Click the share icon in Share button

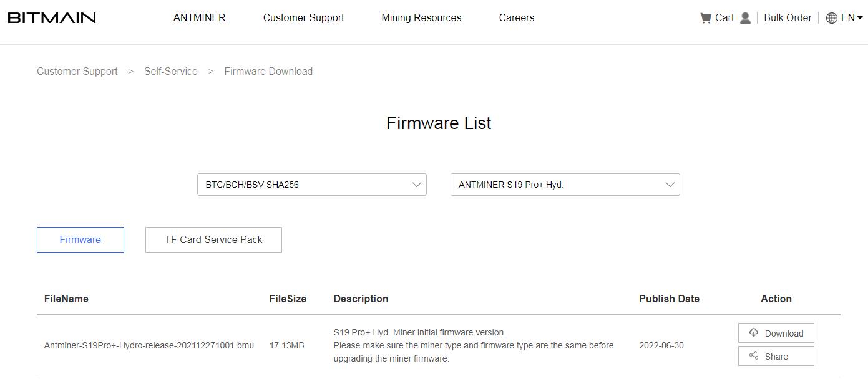(754, 356)
